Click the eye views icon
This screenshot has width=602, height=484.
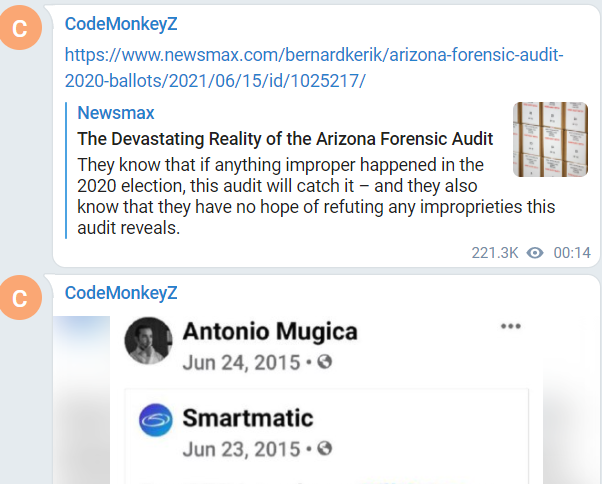[535, 253]
